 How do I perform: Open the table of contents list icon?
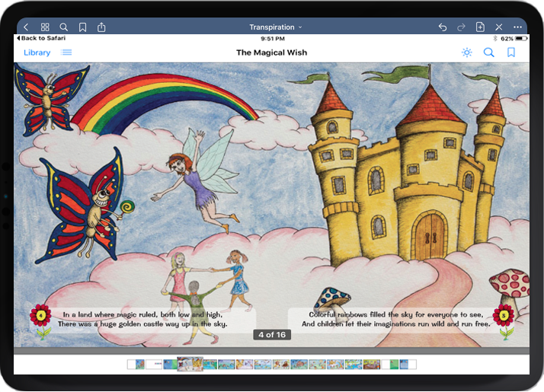(66, 53)
